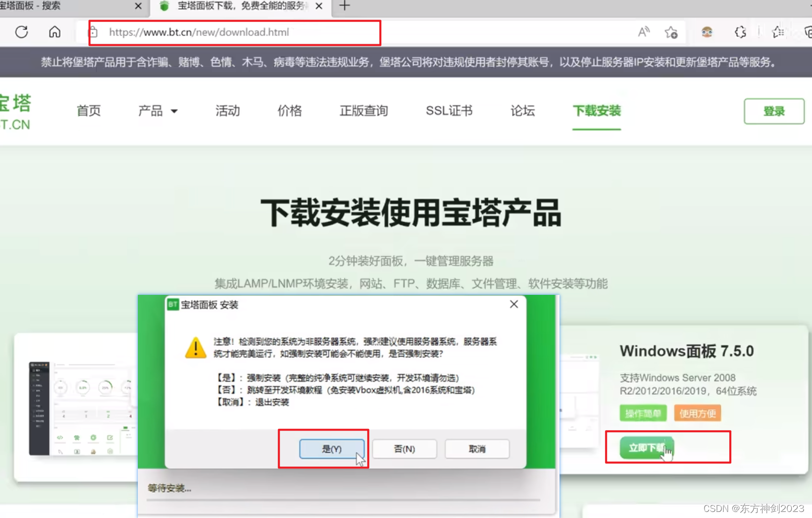Close the 宝塔面板 - 搜索 tab

(138, 6)
